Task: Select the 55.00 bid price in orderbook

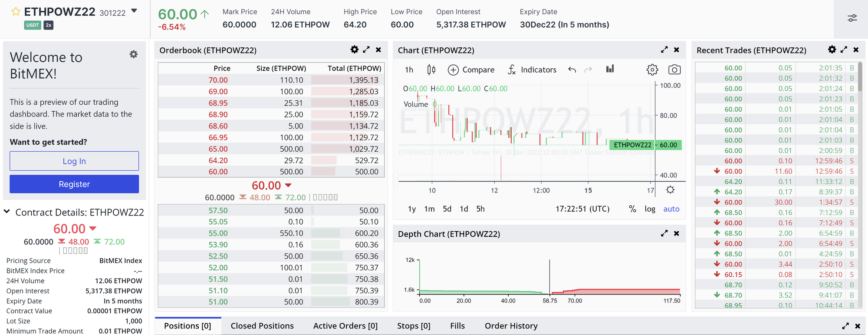Action: pos(218,233)
